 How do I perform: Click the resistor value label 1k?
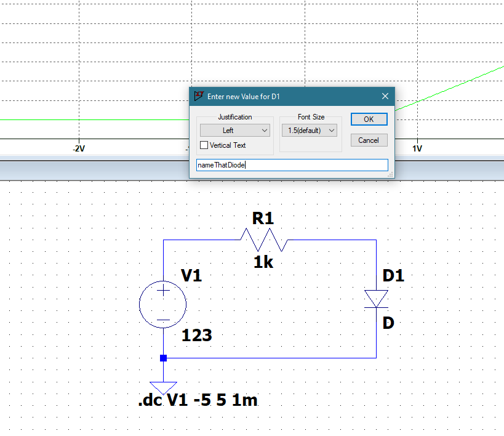tap(263, 262)
